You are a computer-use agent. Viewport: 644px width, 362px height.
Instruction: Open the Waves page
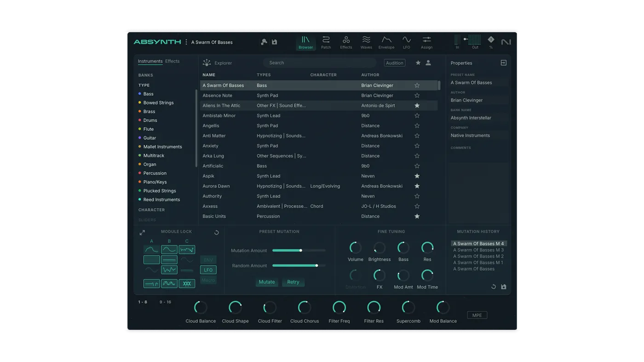coord(366,42)
